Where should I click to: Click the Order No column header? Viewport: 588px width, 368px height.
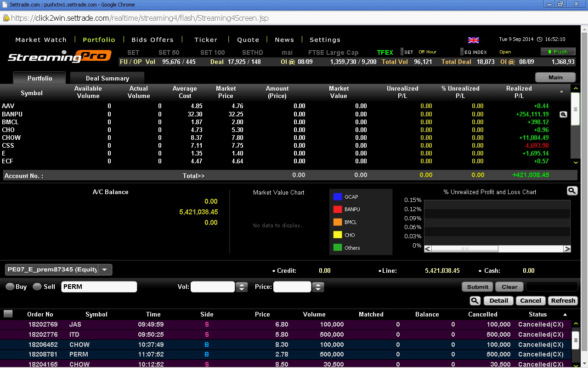[40, 314]
